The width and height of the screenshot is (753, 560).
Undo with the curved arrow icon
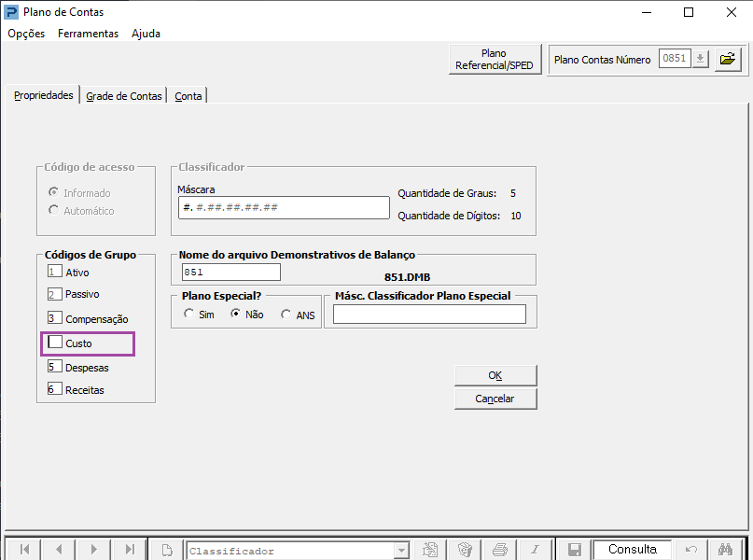pyautogui.click(x=691, y=550)
